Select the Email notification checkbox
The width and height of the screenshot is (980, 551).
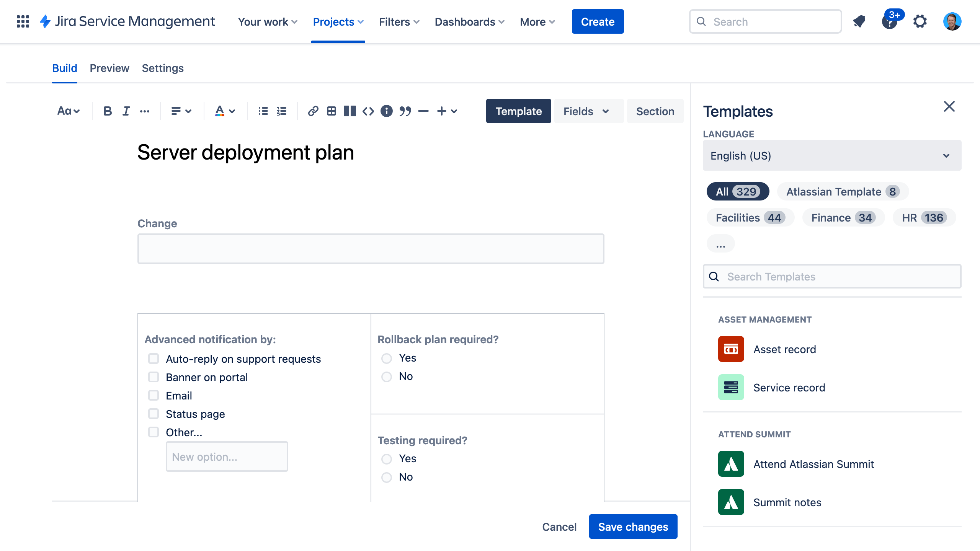tap(154, 396)
